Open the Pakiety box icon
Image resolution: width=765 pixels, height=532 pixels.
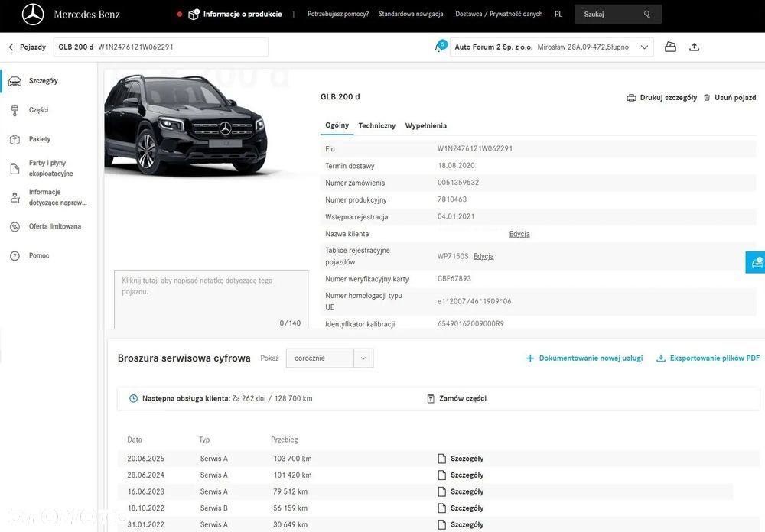click(x=15, y=139)
